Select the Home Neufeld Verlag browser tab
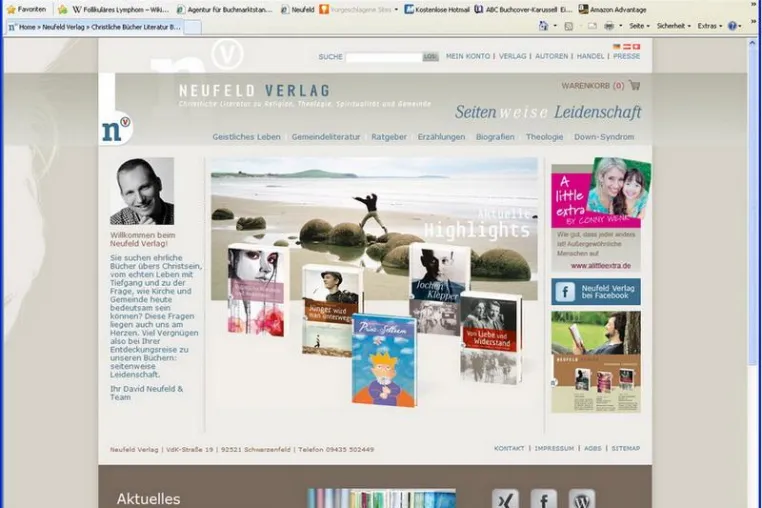 [95, 27]
